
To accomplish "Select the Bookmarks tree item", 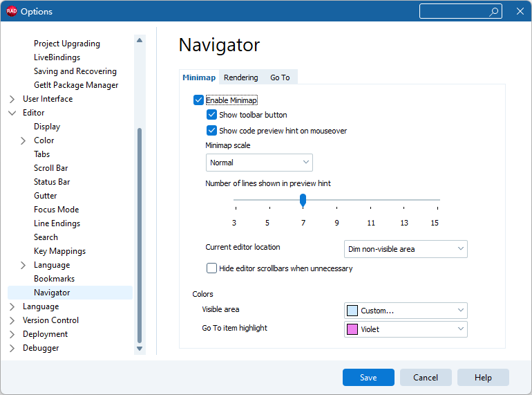I will (x=55, y=279).
